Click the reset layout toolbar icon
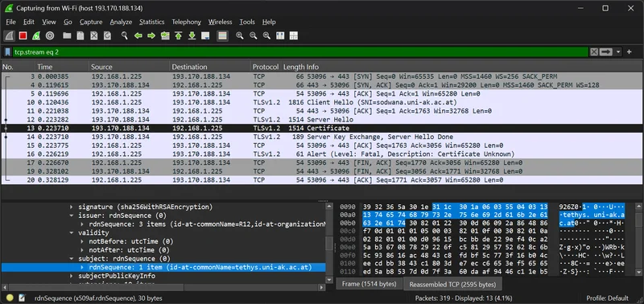 [293, 36]
